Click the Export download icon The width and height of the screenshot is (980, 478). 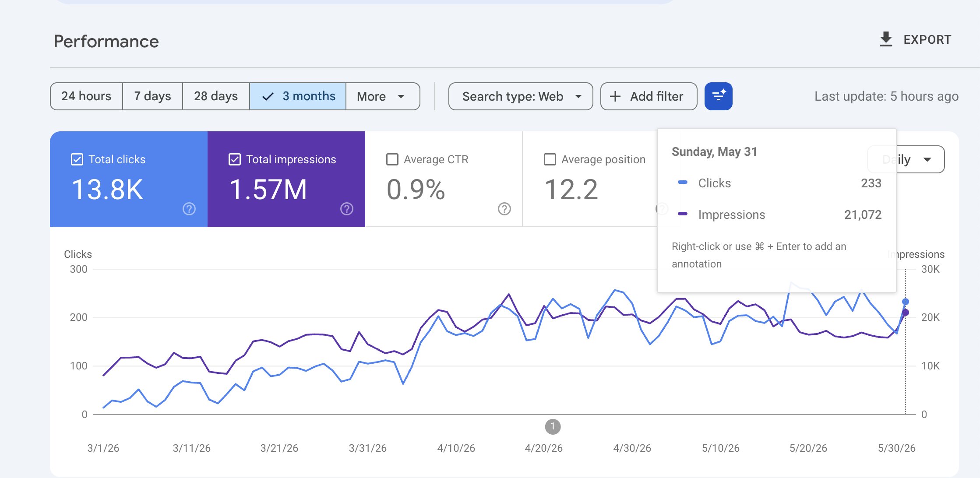point(886,39)
